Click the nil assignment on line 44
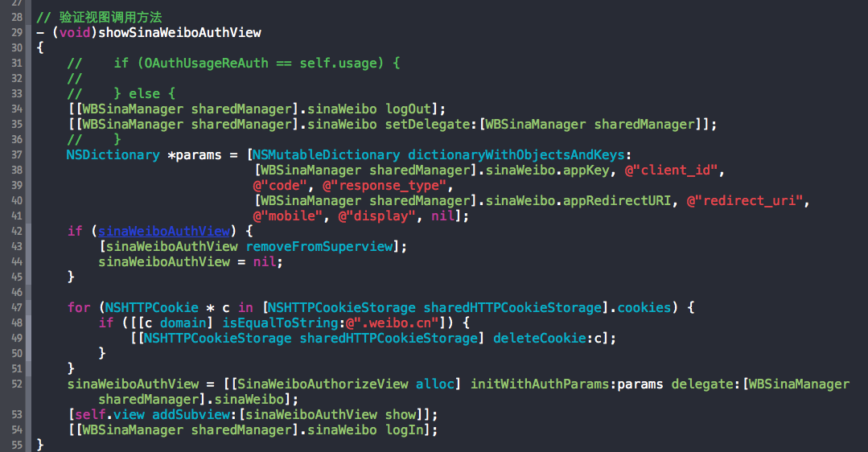Image resolution: width=868 pixels, height=452 pixels. point(265,261)
